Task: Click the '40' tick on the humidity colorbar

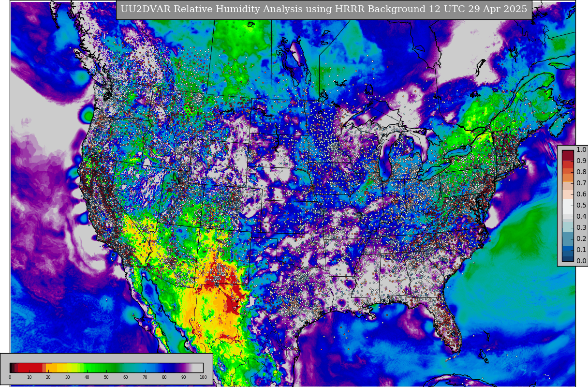Action: coord(87,377)
